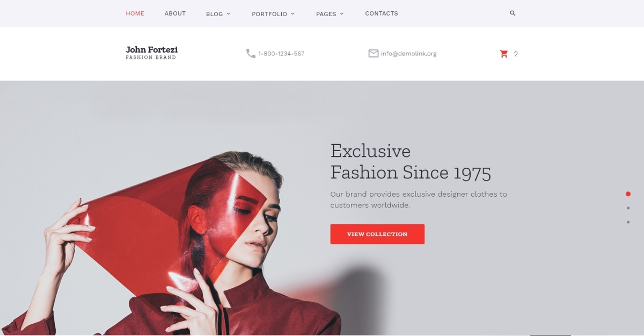
Task: Switch to the second slide dot
Action: 628,208
